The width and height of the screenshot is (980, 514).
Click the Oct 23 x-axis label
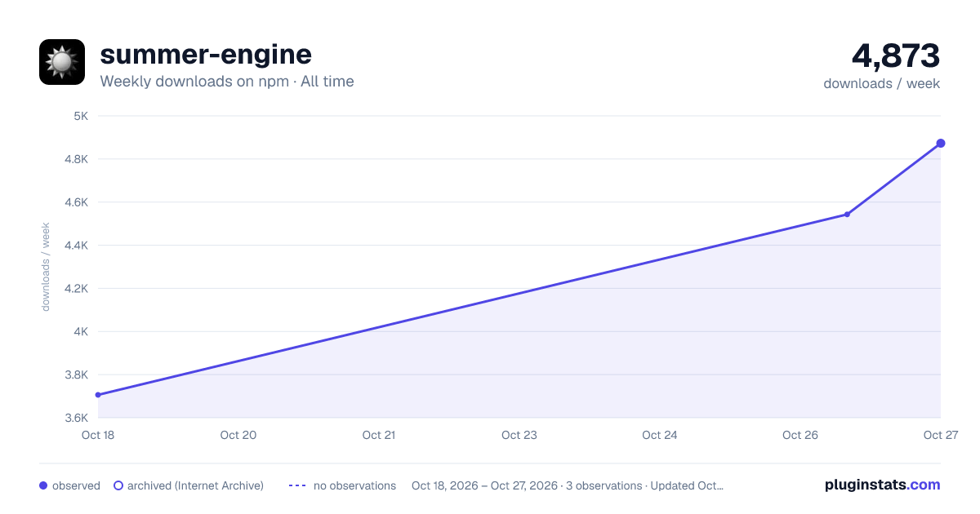pyautogui.click(x=519, y=435)
